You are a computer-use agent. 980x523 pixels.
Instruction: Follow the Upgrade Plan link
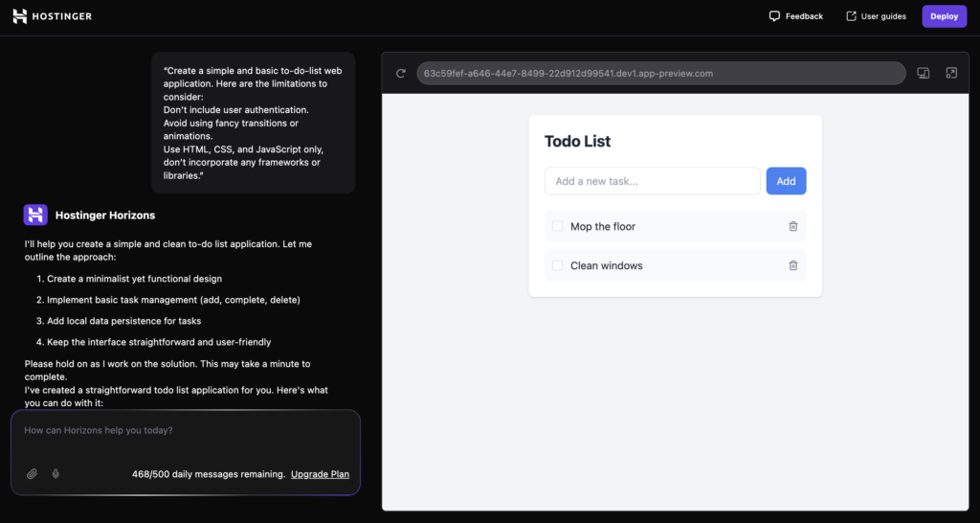click(x=320, y=474)
